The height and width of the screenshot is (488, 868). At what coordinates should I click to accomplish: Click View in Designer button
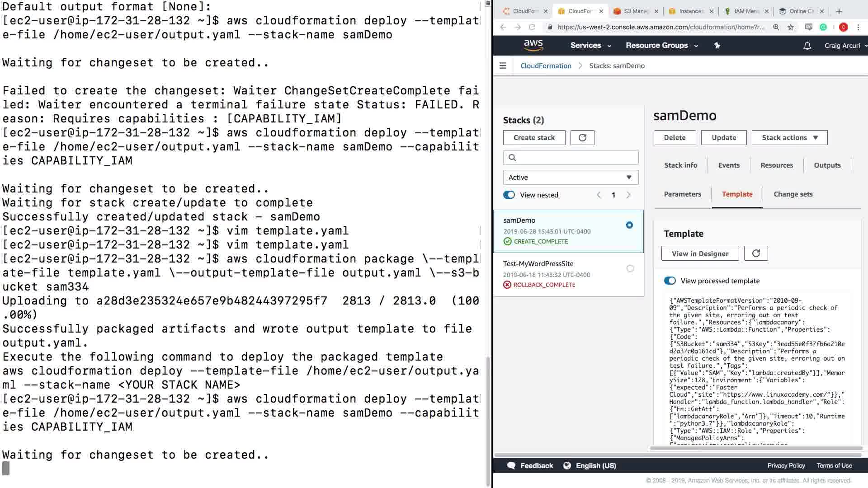click(x=700, y=253)
